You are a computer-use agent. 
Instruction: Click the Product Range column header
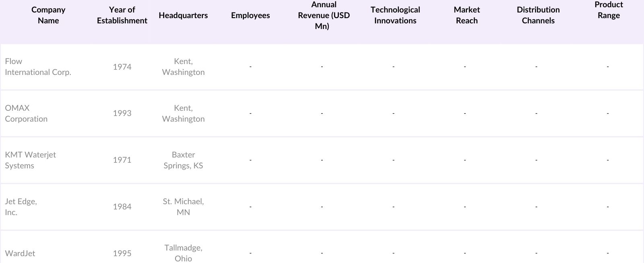pos(609,10)
